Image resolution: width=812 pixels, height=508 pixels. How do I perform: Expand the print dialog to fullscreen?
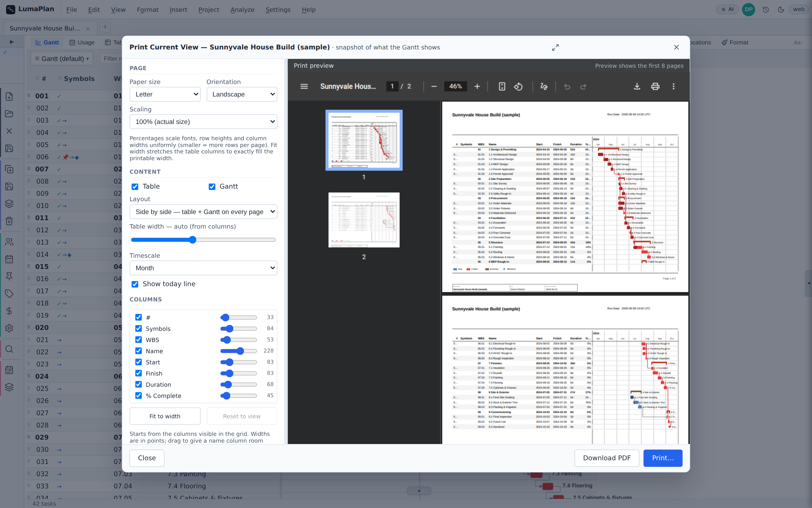point(555,47)
